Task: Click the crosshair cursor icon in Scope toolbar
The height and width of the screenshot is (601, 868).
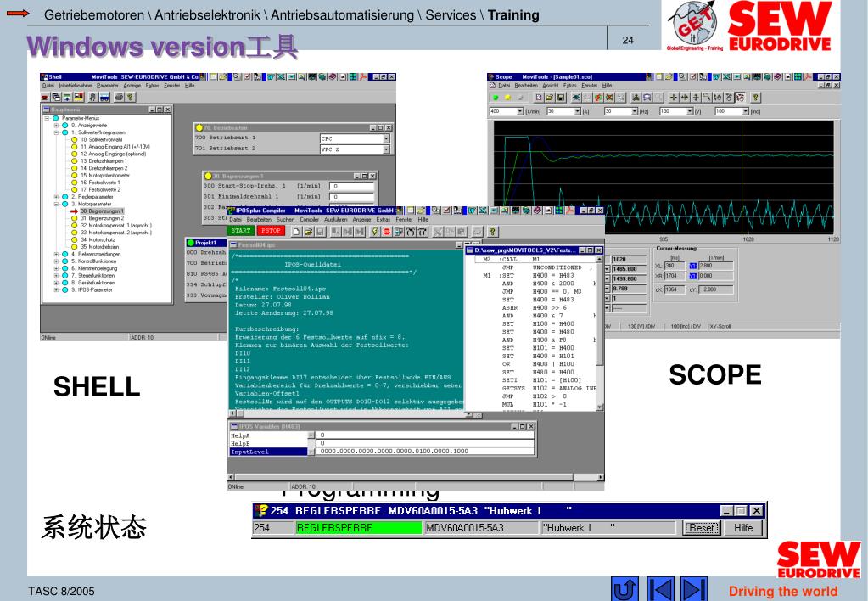Action: (x=673, y=98)
